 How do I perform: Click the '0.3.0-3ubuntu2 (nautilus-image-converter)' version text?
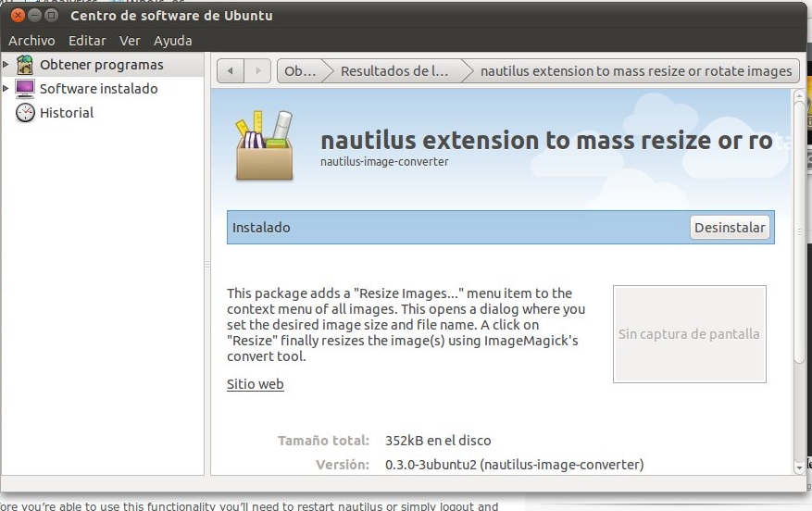(x=514, y=465)
